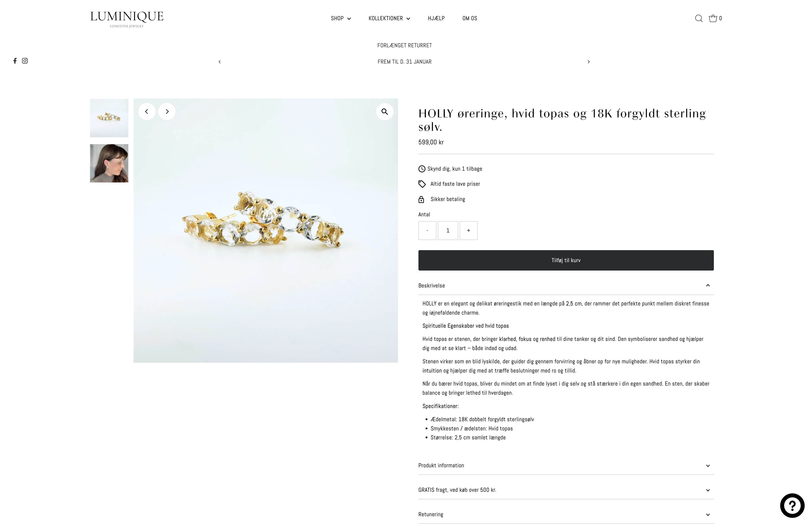Click the Tilføj til kurv button
The height and width of the screenshot is (526, 812).
pyautogui.click(x=566, y=260)
